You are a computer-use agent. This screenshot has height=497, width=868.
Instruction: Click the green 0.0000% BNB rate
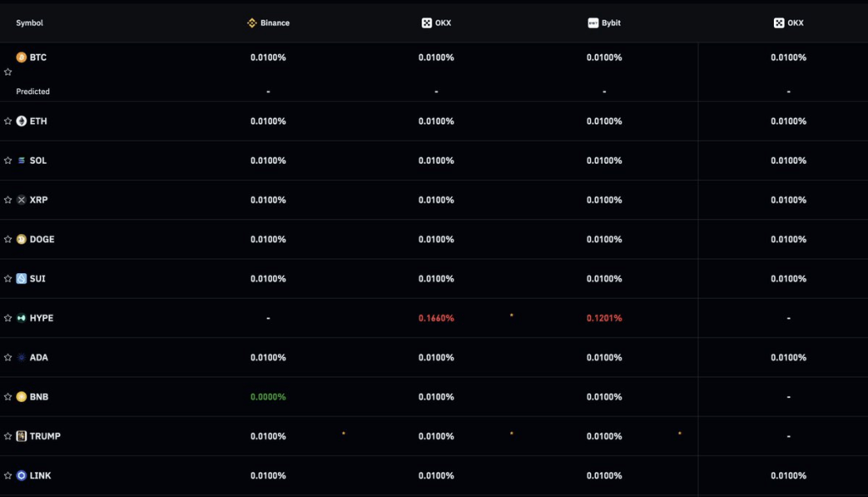[268, 397]
